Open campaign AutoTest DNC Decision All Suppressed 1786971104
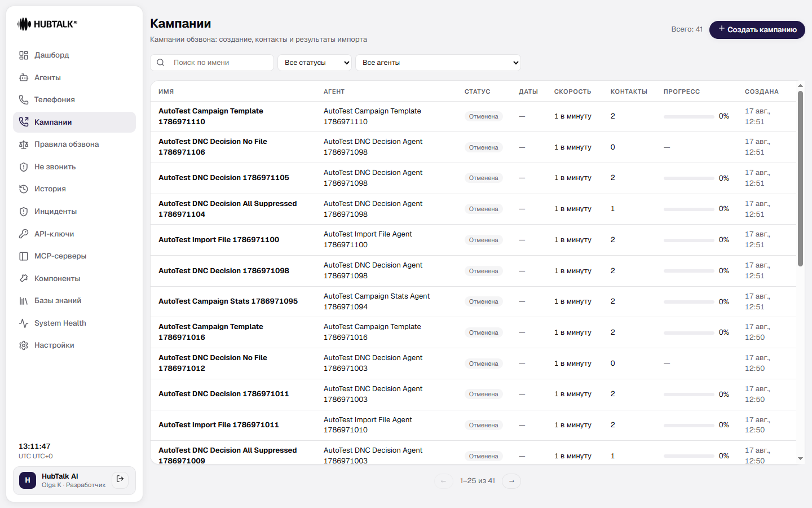Image resolution: width=812 pixels, height=508 pixels. (x=227, y=209)
